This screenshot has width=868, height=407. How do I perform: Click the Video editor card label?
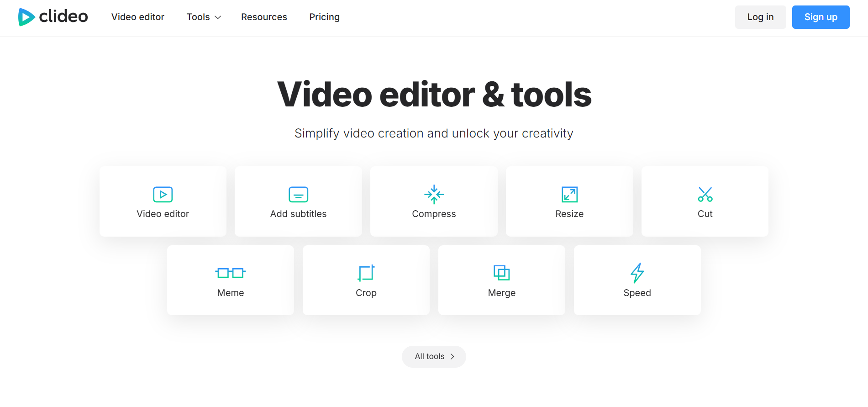[x=163, y=214]
